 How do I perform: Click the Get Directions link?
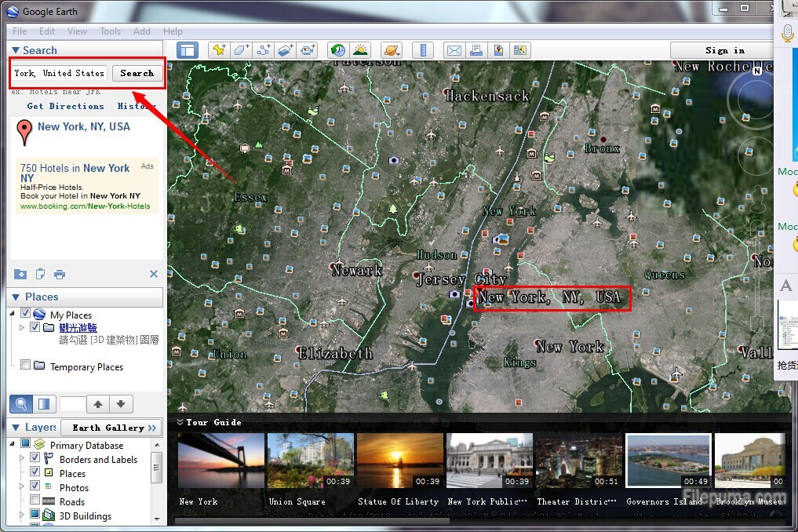coord(65,106)
